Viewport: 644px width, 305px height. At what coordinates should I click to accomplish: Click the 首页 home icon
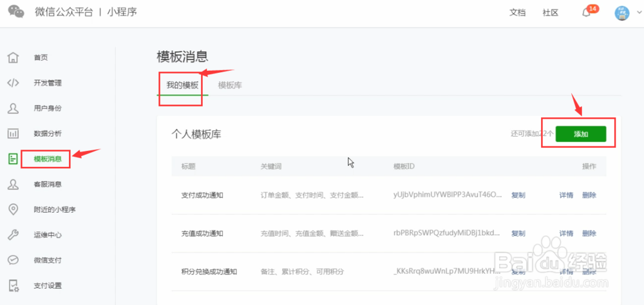(x=14, y=57)
